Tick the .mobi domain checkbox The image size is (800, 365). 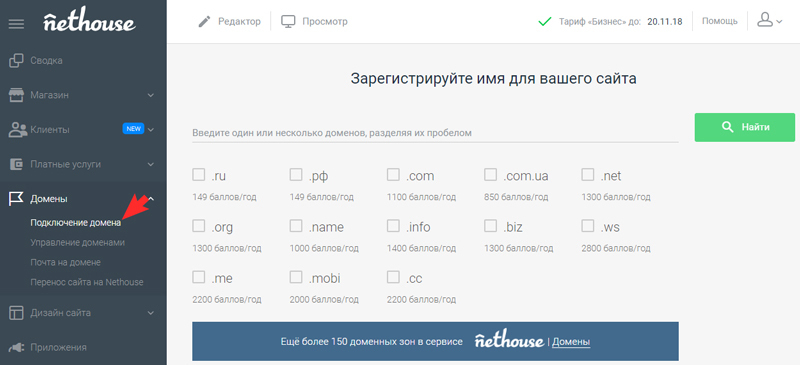click(x=296, y=277)
